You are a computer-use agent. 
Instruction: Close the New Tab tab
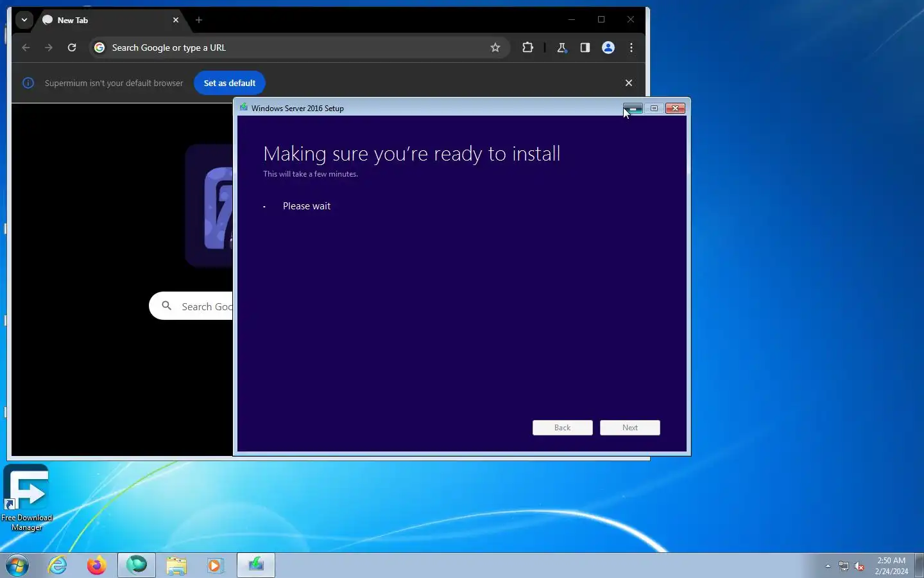[x=176, y=20]
